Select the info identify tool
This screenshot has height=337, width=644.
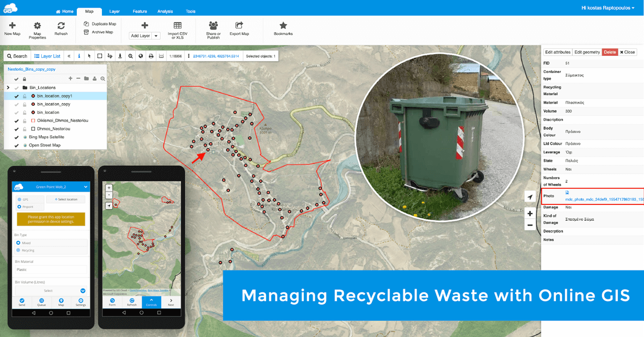(x=79, y=56)
